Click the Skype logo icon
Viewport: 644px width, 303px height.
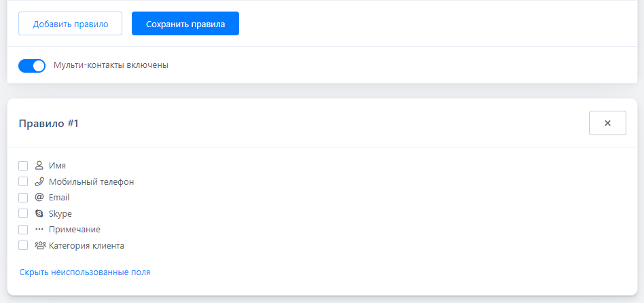tap(39, 213)
